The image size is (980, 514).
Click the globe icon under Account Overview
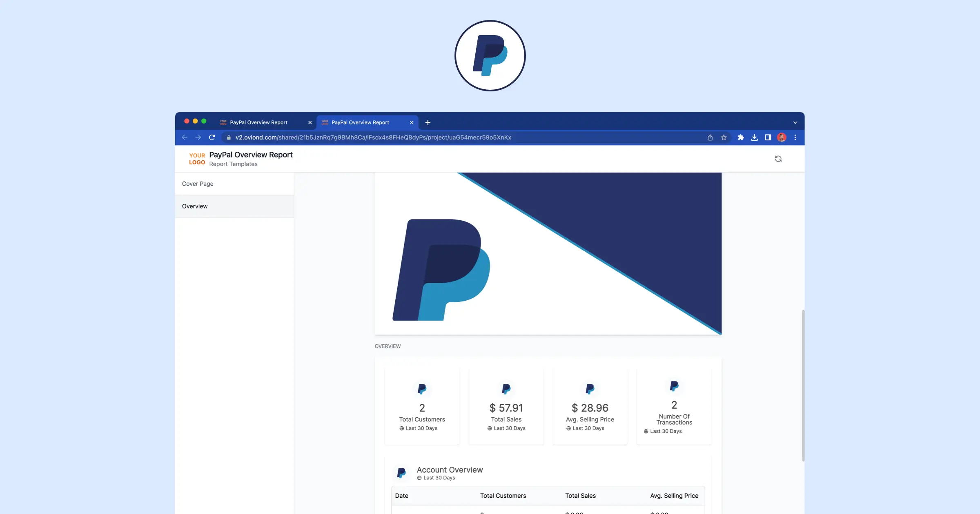[x=419, y=478]
